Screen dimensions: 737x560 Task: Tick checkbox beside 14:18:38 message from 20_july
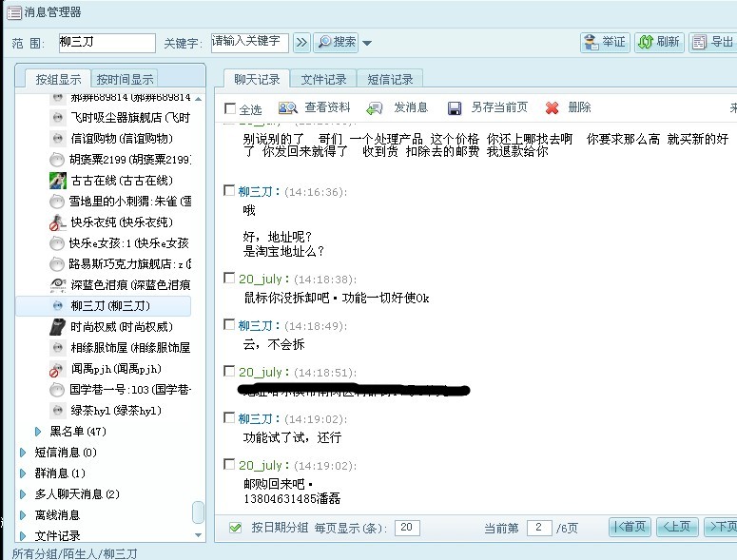coord(229,278)
